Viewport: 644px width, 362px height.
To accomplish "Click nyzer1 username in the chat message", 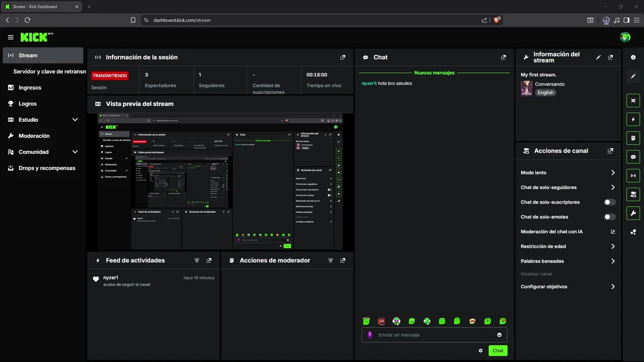I will (x=368, y=83).
